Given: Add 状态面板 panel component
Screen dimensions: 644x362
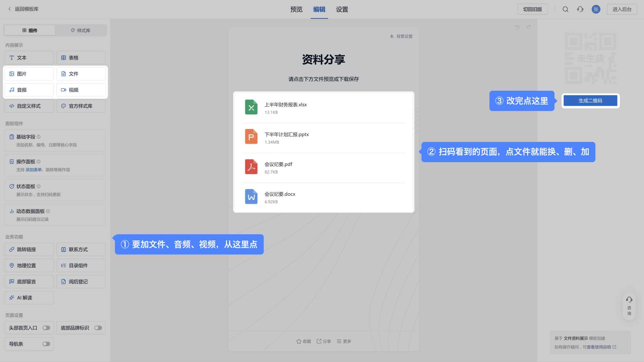Looking at the screenshot, I should [x=55, y=190].
